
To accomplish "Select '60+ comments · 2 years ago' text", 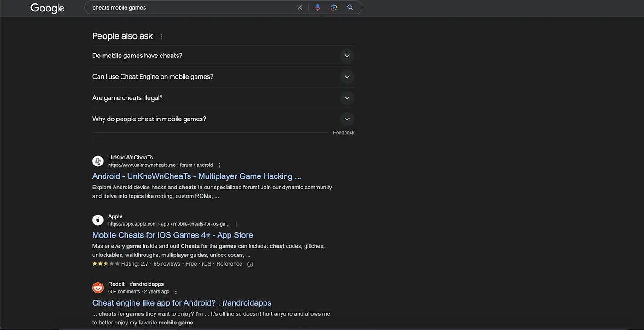I will 139,291.
